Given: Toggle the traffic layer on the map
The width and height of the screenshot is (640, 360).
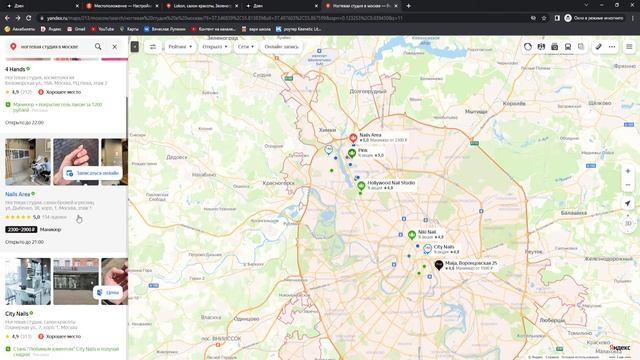Looking at the screenshot, I should pyautogui.click(x=528, y=47).
